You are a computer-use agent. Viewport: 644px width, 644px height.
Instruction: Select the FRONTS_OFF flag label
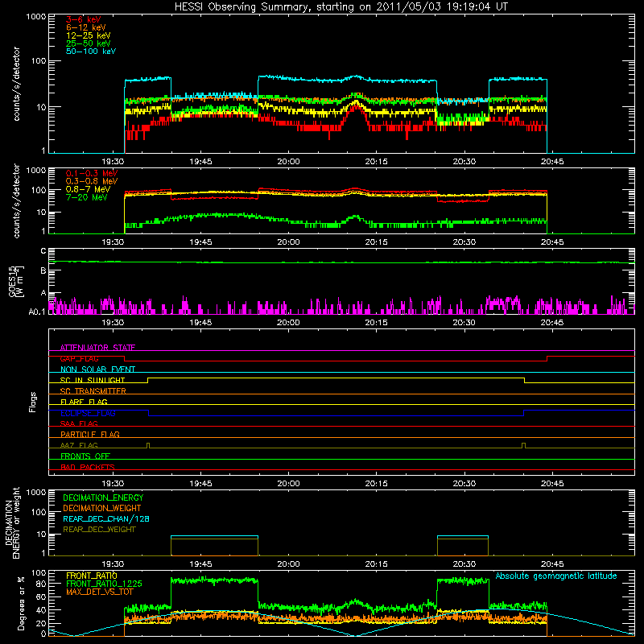[x=85, y=456]
